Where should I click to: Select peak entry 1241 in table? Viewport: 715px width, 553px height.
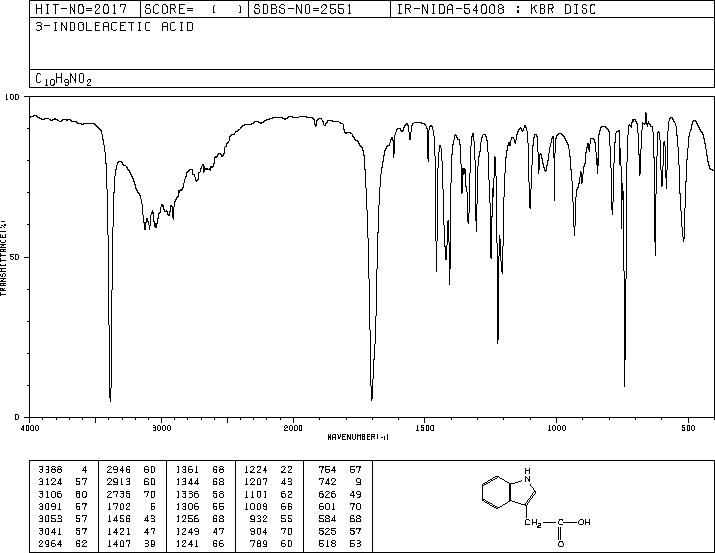pos(200,544)
